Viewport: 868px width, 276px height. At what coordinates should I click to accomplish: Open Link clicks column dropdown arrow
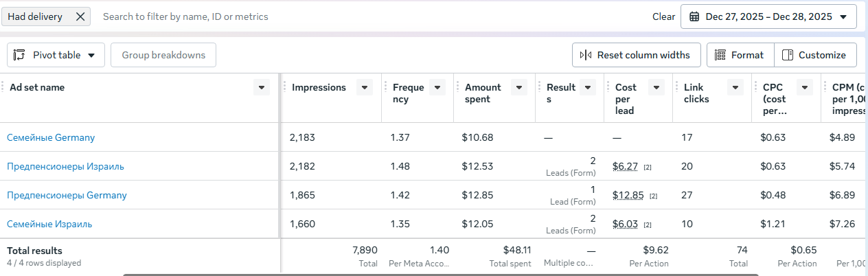click(x=735, y=87)
